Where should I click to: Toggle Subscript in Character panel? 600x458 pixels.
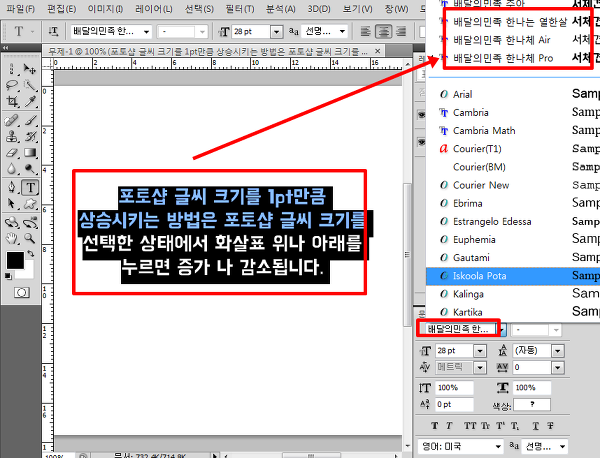coord(515,426)
